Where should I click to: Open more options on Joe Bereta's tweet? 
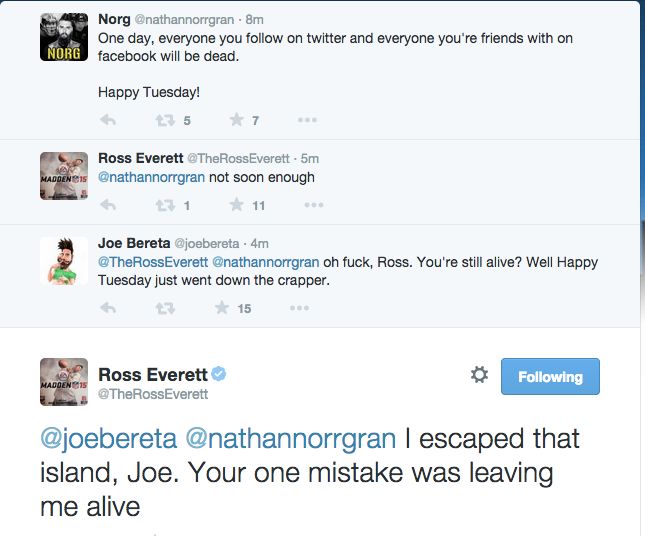(299, 309)
